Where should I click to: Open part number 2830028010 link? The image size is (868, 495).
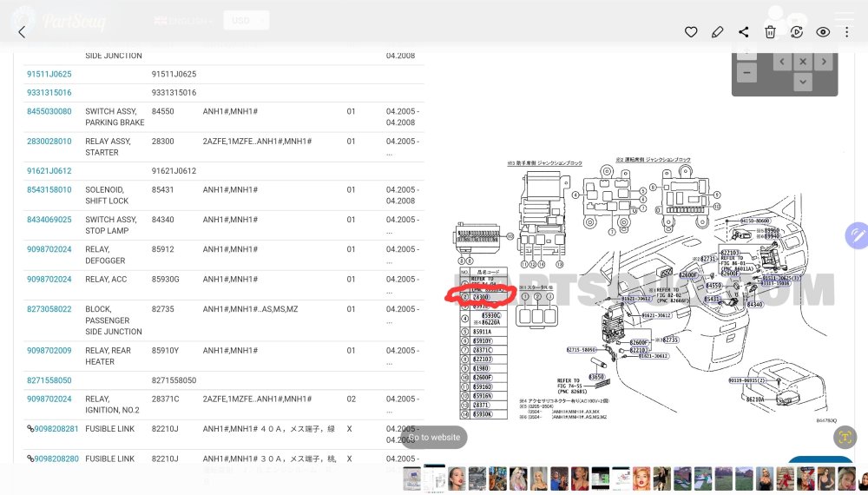click(x=49, y=142)
